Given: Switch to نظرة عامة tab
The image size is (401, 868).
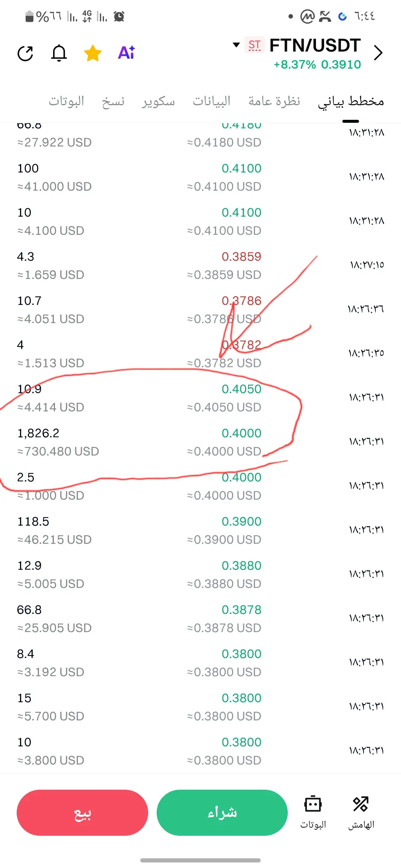Looking at the screenshot, I should pyautogui.click(x=274, y=101).
